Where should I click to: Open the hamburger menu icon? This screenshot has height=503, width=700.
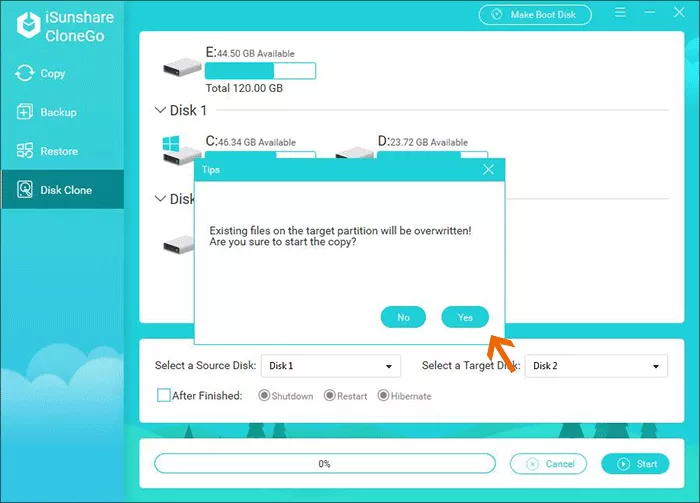pos(620,12)
